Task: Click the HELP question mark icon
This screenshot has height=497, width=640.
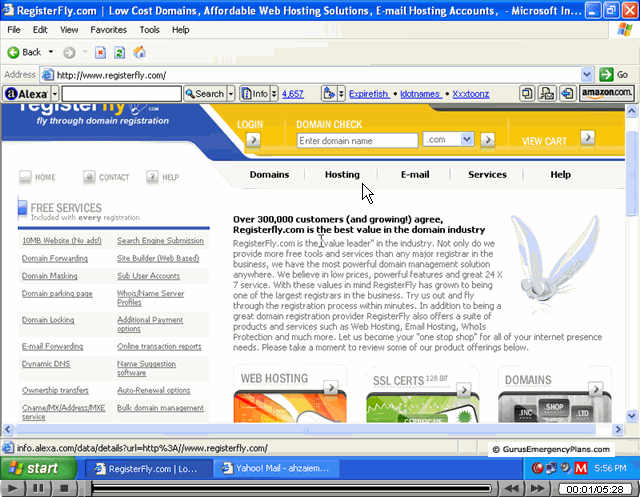Action: tap(152, 177)
